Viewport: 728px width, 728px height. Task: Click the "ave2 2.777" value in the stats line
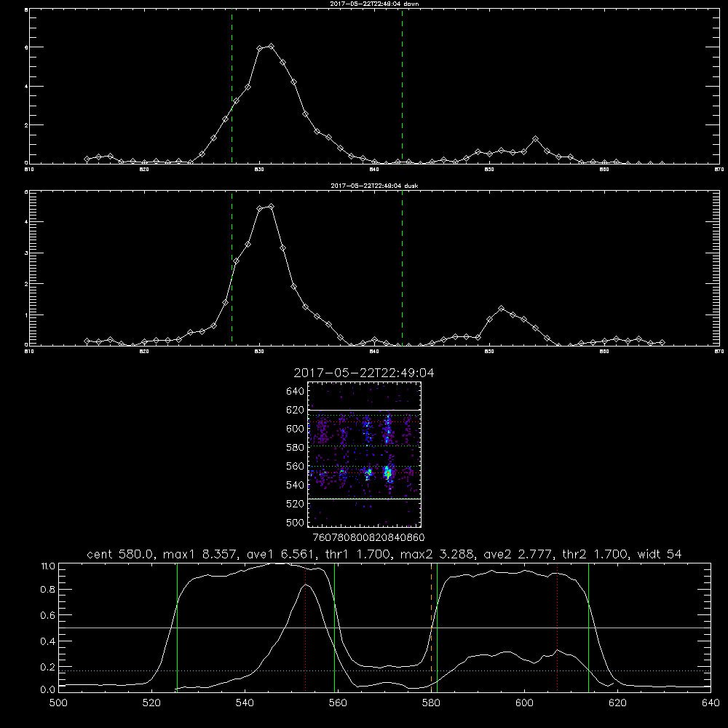(x=518, y=554)
